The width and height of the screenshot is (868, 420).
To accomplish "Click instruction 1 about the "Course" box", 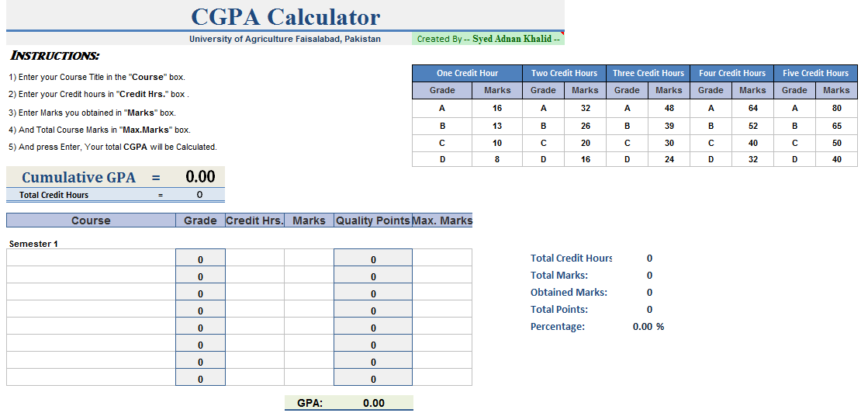I will click(97, 77).
